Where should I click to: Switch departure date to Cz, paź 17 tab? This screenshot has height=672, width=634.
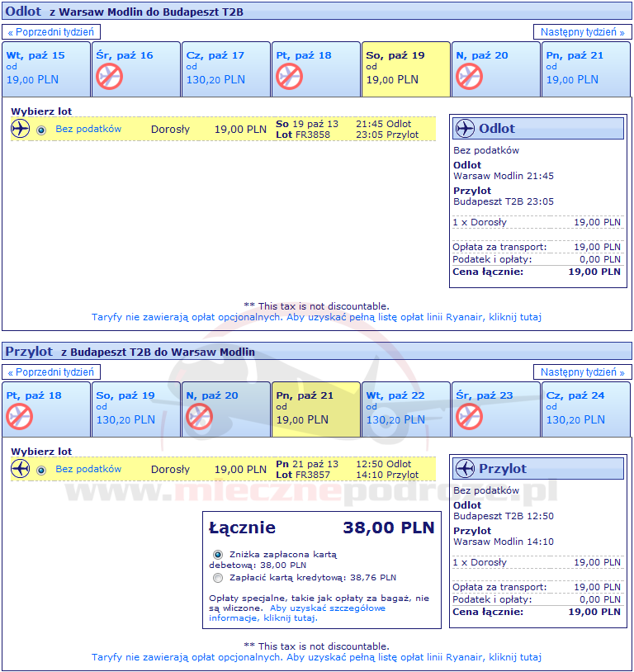225,69
